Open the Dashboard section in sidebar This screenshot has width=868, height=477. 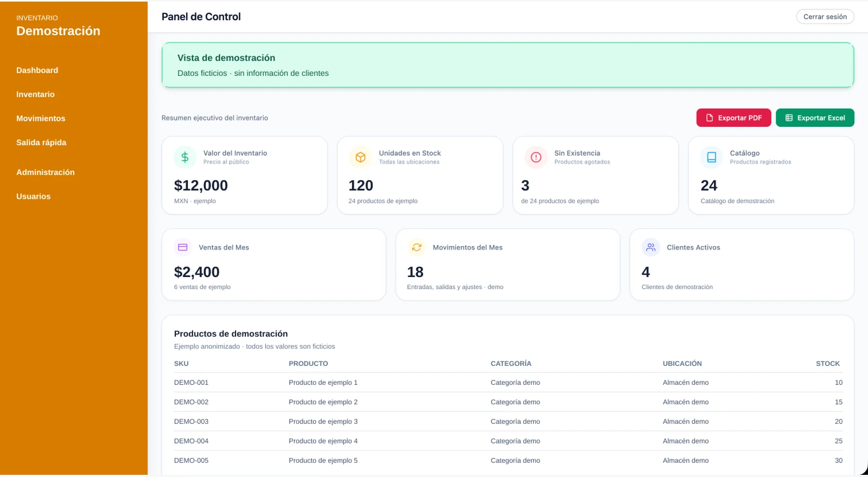tap(37, 70)
